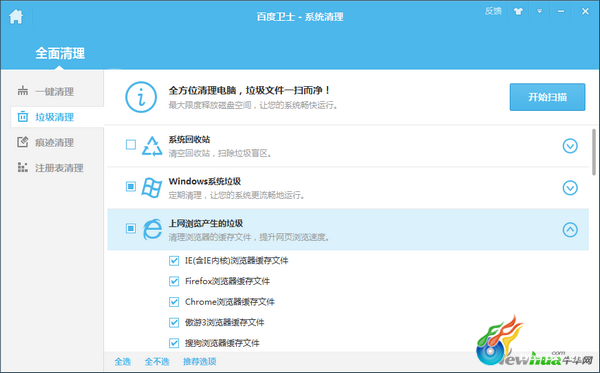
Task: Click the recycle icon for 系统回收站
Action: 152,146
